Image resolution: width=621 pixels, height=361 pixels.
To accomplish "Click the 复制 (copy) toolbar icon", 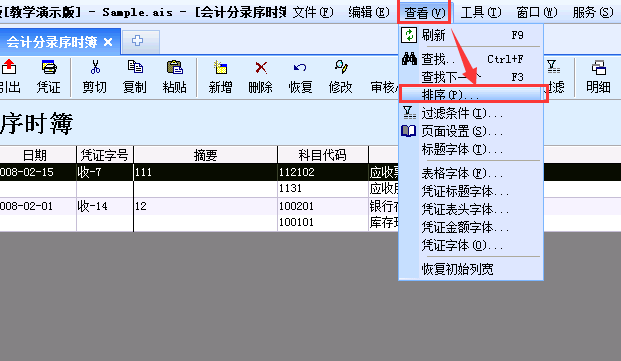I will coord(135,68).
